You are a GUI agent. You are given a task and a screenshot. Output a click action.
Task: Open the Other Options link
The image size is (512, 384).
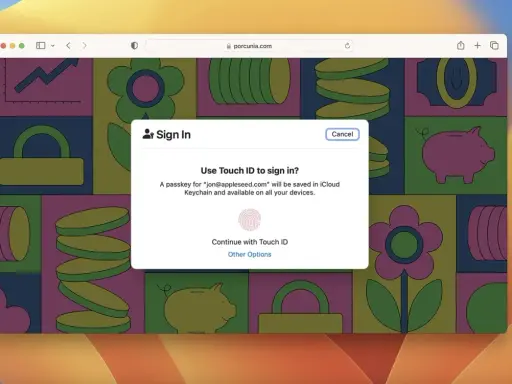(249, 254)
